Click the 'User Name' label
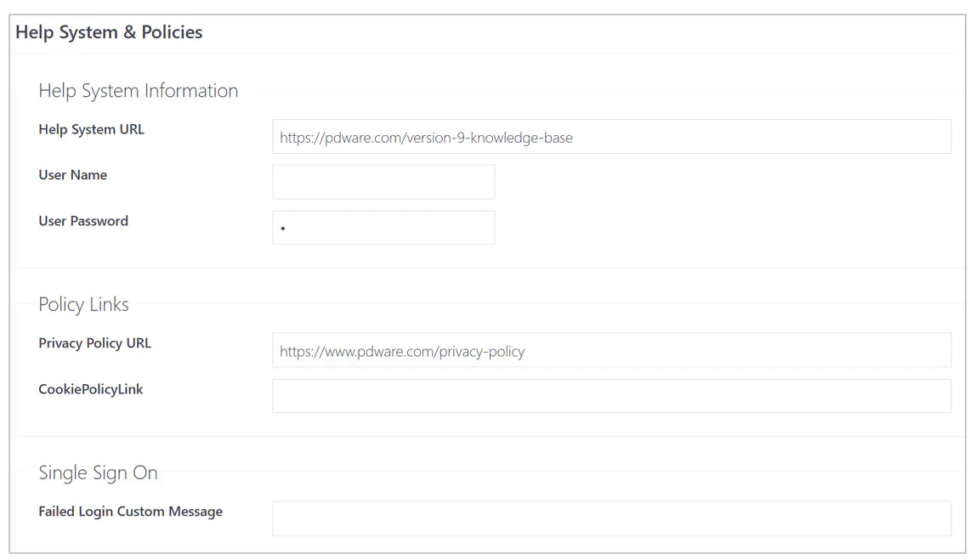 click(x=73, y=175)
